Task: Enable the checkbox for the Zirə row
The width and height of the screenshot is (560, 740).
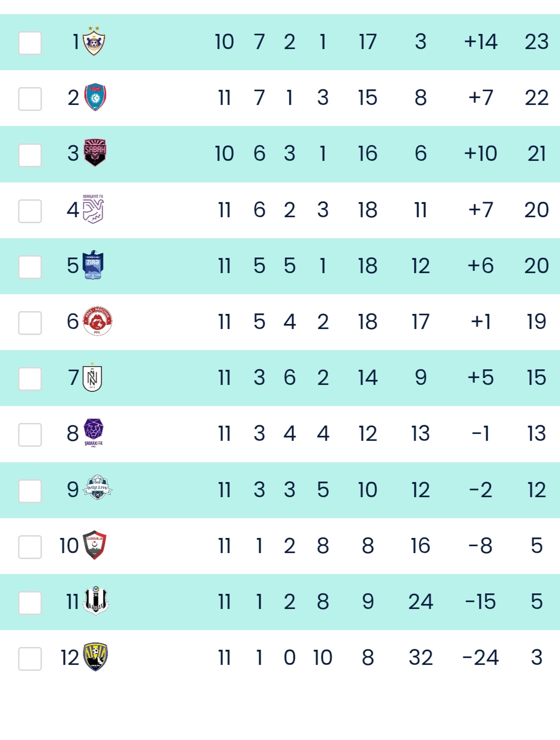Action: pos(30,267)
